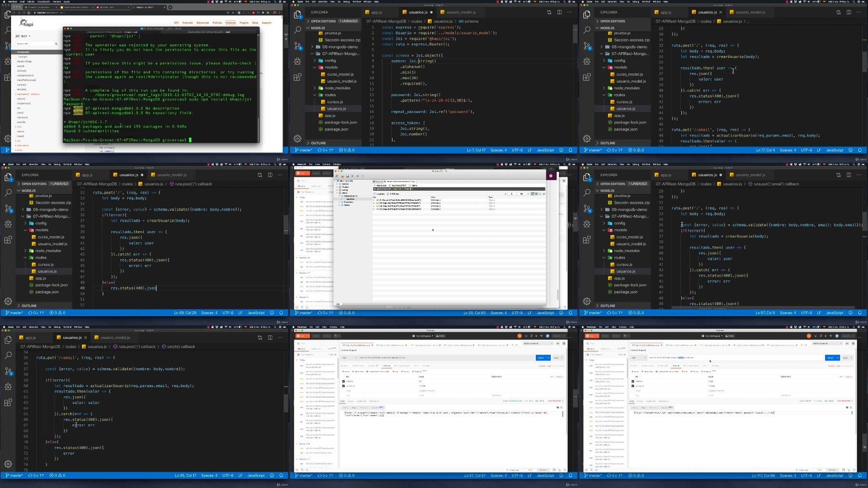Click the Chrome reload icon above hapi page

point(24,13)
